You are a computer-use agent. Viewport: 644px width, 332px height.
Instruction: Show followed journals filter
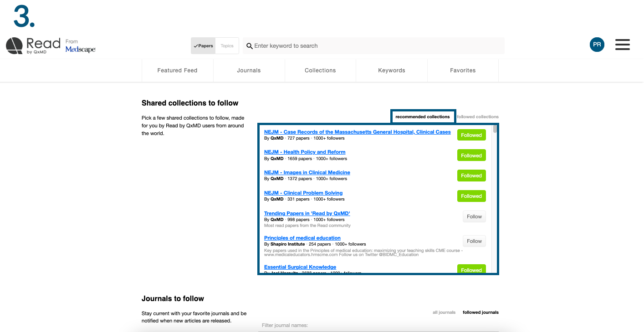tap(480, 312)
